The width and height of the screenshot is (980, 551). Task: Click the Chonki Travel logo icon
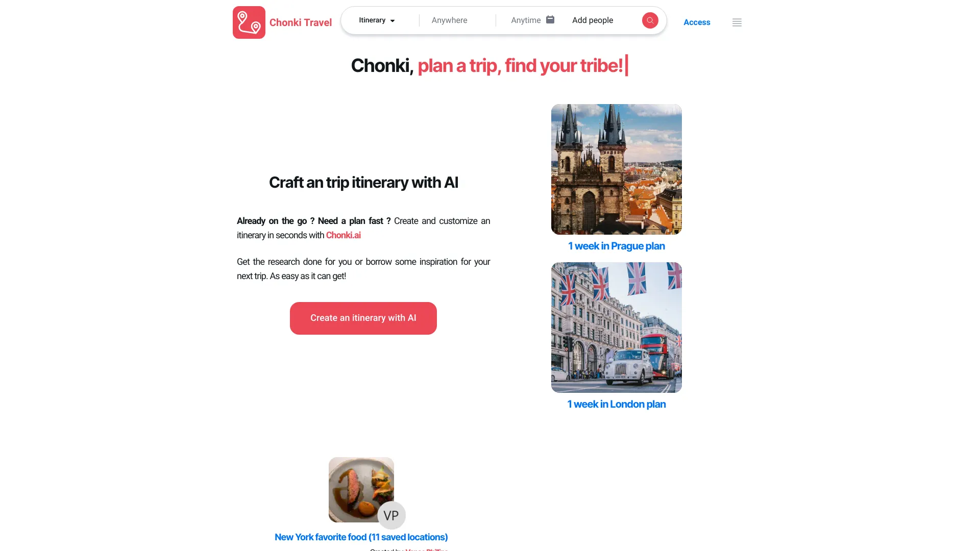coord(249,22)
